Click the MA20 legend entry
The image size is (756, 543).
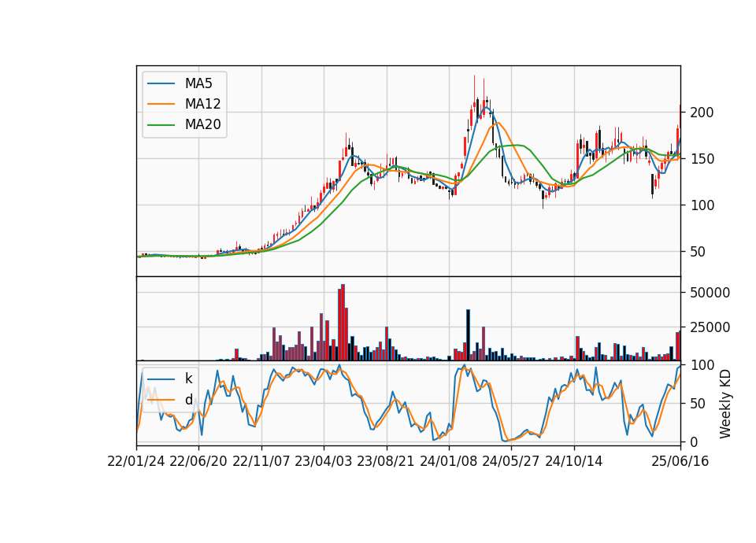(184, 124)
